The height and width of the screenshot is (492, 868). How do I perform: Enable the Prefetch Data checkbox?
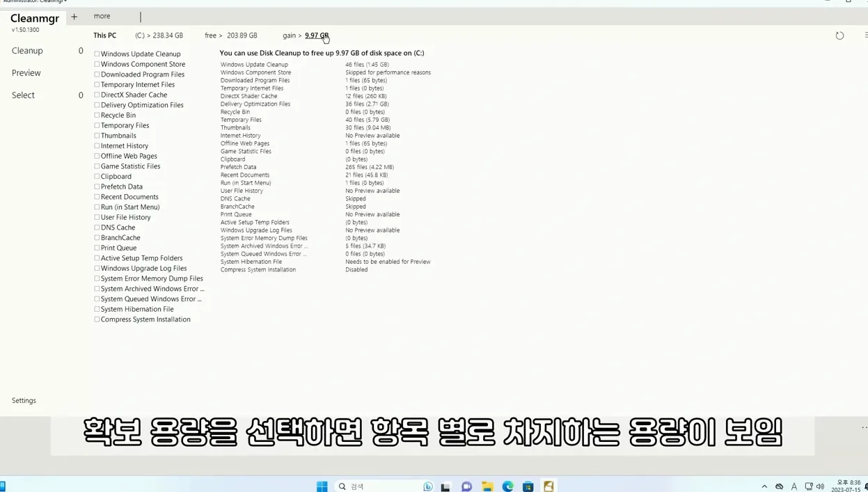coord(97,187)
